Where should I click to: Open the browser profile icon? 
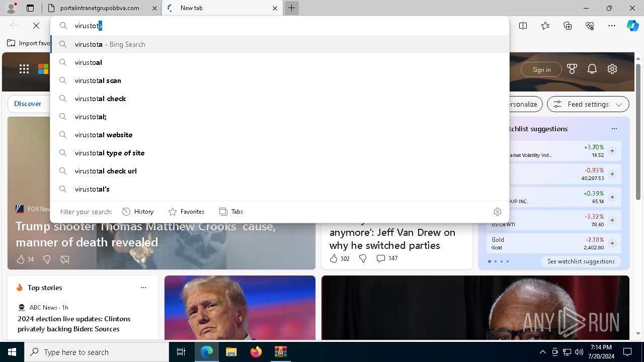pyautogui.click(x=11, y=8)
